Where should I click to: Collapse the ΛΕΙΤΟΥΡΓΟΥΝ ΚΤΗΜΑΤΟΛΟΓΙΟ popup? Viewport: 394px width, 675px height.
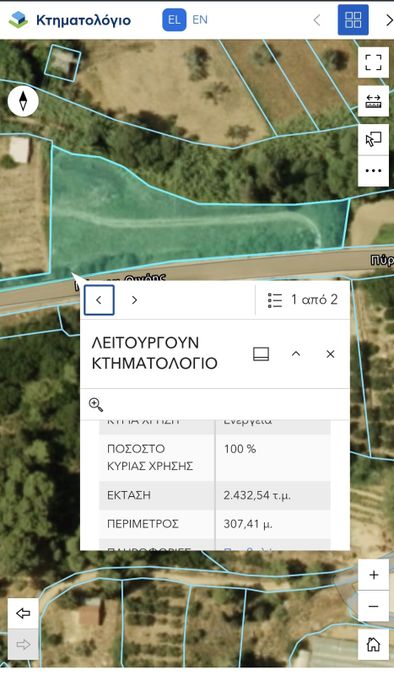point(296,354)
